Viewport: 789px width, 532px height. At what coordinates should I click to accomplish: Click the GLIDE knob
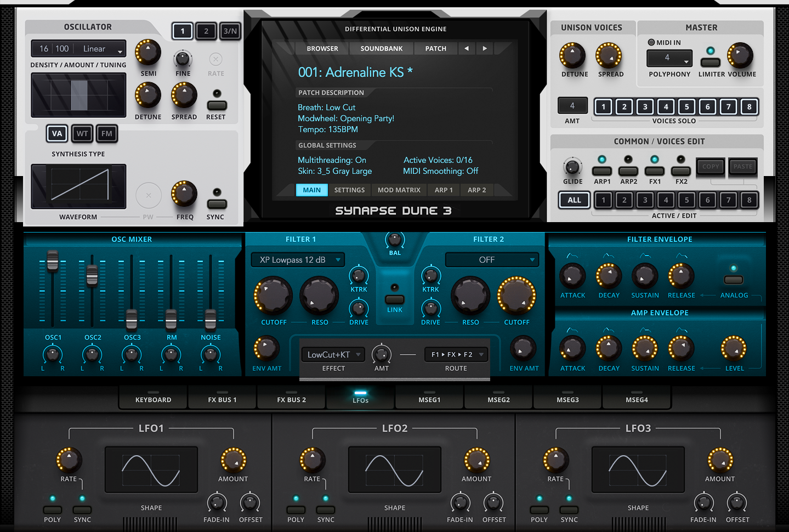(x=572, y=166)
